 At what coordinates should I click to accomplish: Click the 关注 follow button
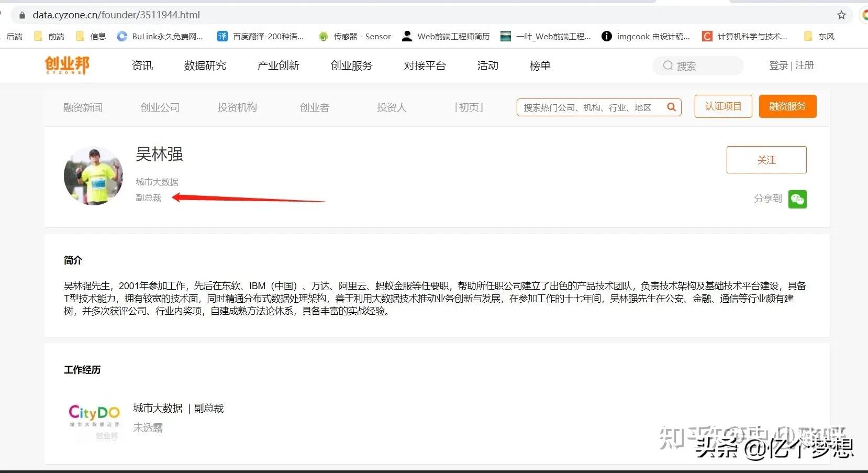pyautogui.click(x=766, y=160)
